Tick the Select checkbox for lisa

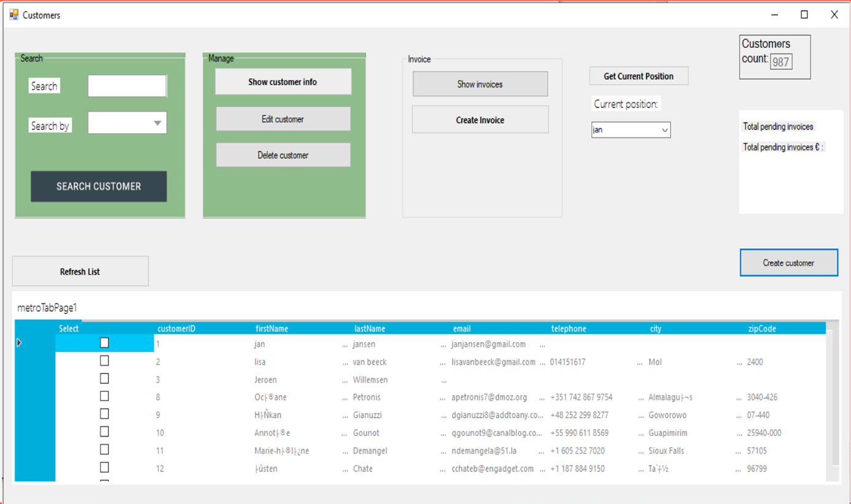point(104,361)
